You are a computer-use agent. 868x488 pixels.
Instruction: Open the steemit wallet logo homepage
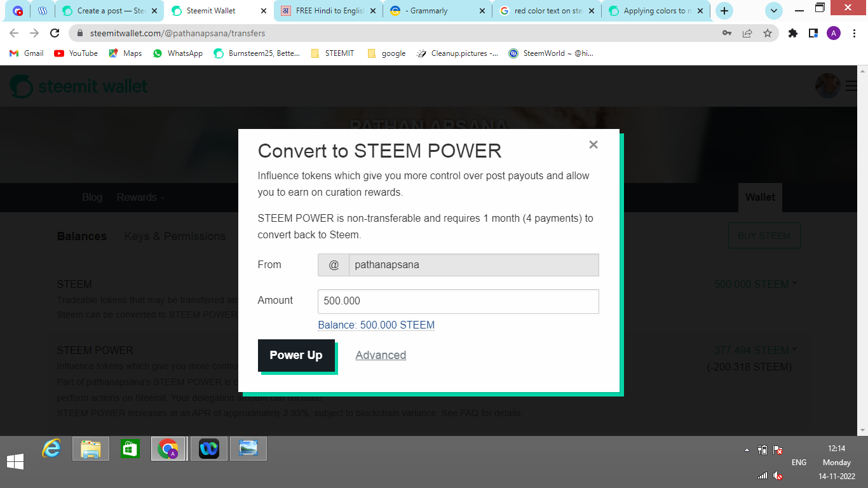78,85
